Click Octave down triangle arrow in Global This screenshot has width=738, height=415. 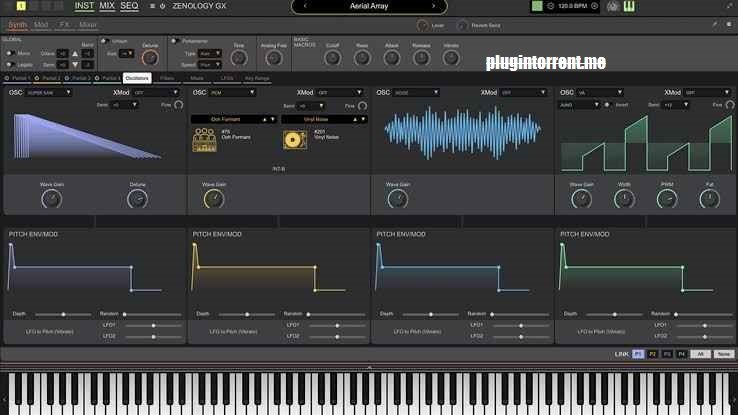(75, 64)
